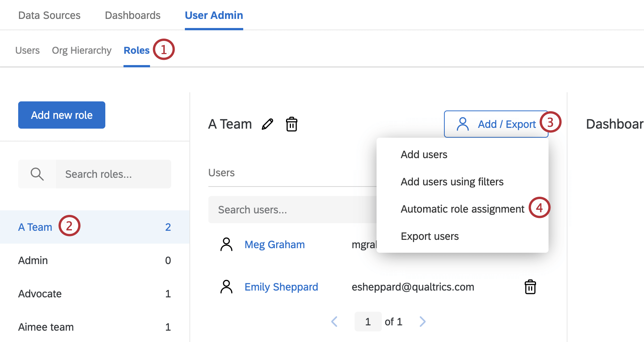The image size is (644, 342).
Task: Select the Admin role in the list
Action: click(33, 260)
